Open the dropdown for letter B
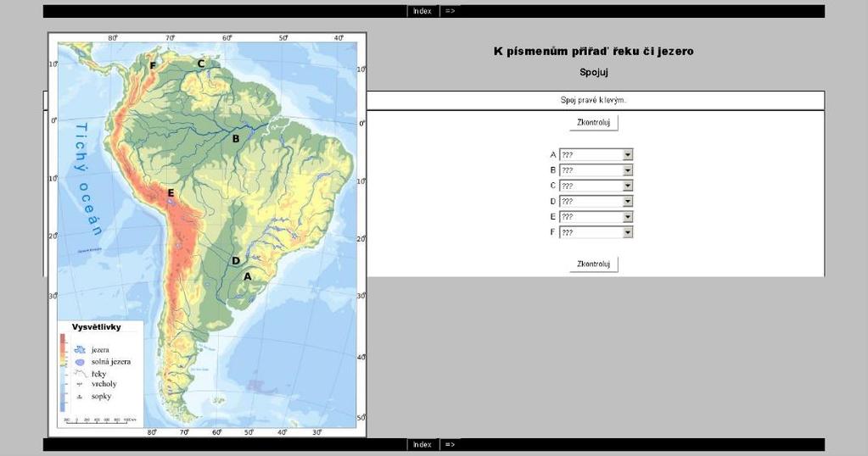This screenshot has height=456, width=868. tap(596, 170)
